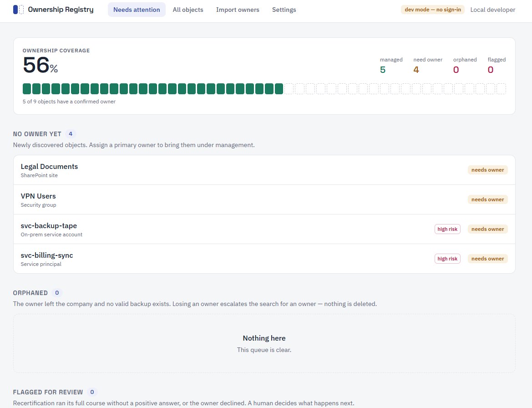Viewport: 532px width, 408px height.
Task: Click the Local developer user label
Action: click(493, 10)
